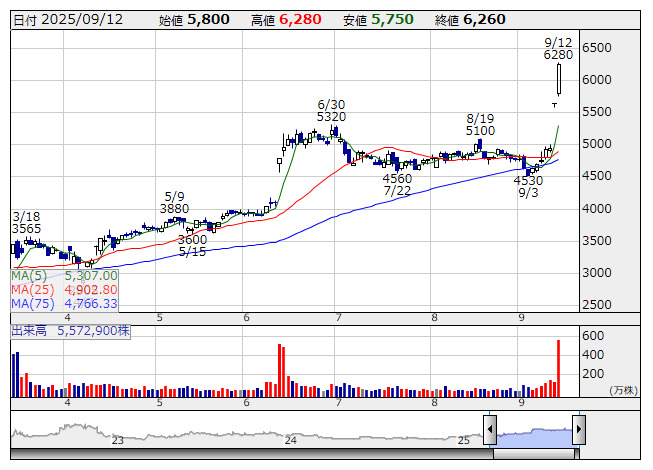Click the scrollbar thumb below the navigator
The height and width of the screenshot is (470, 653).
point(534,455)
